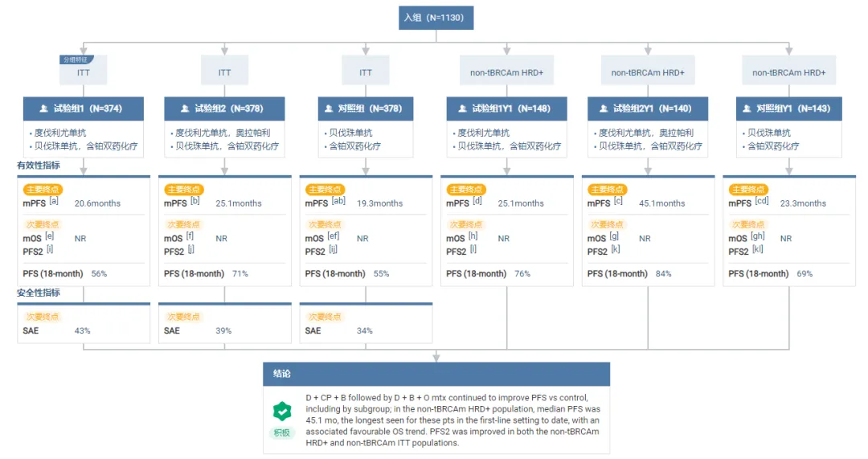Click the 主要终点 badge in the 试验组2 column
The image size is (868, 459).
pyautogui.click(x=184, y=190)
